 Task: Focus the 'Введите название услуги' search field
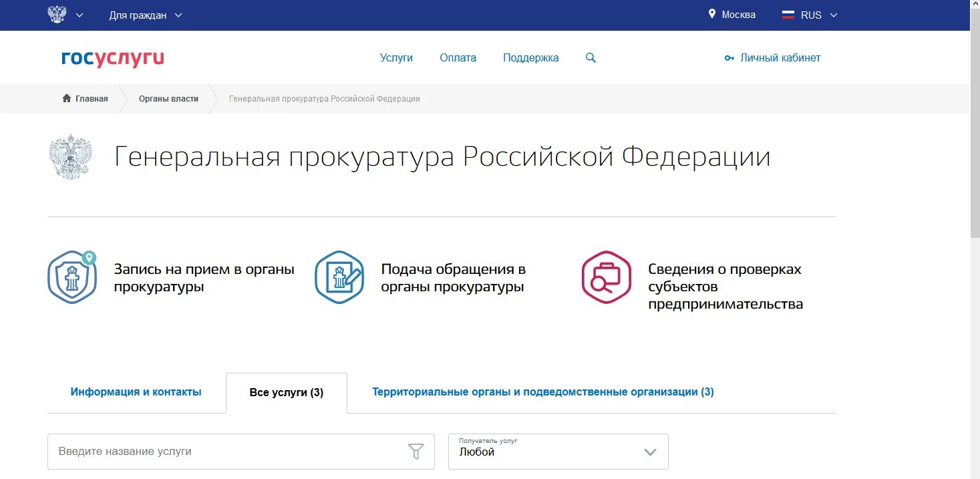[x=241, y=452]
